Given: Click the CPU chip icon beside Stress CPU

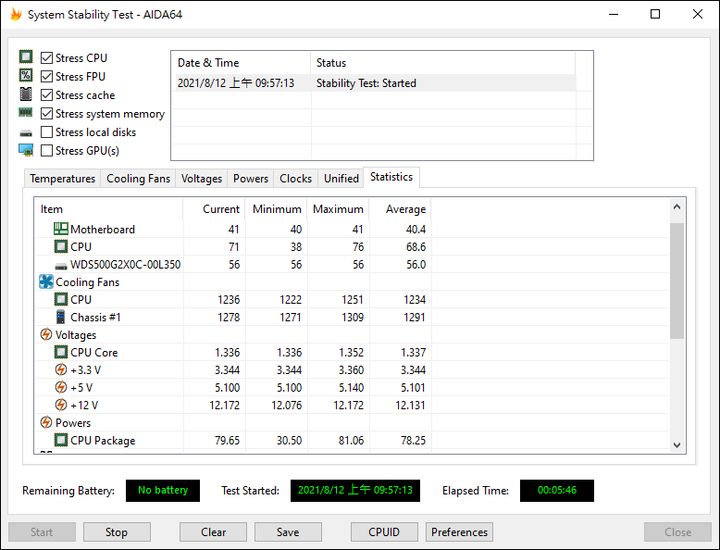Looking at the screenshot, I should tap(26, 57).
